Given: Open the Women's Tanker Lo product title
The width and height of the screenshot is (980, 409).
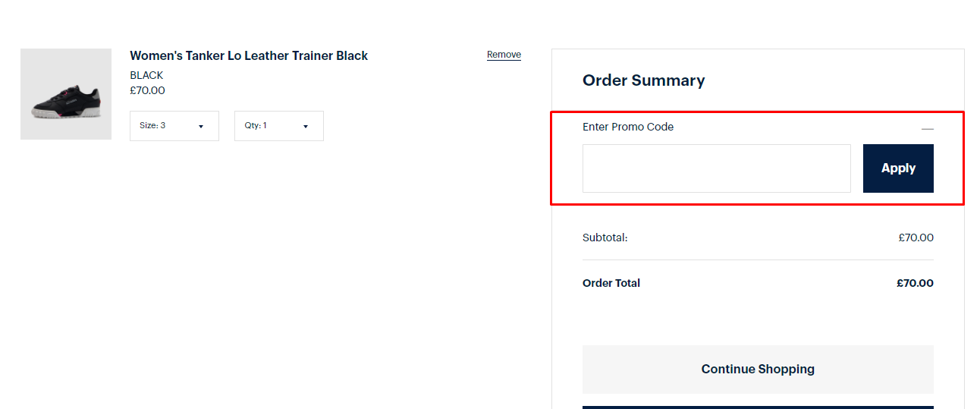Looking at the screenshot, I should point(249,55).
